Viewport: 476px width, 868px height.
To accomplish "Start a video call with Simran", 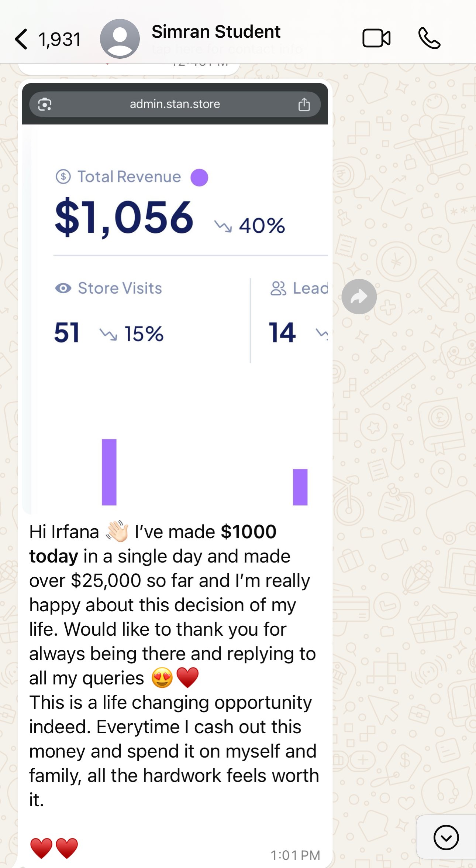I will point(376,38).
